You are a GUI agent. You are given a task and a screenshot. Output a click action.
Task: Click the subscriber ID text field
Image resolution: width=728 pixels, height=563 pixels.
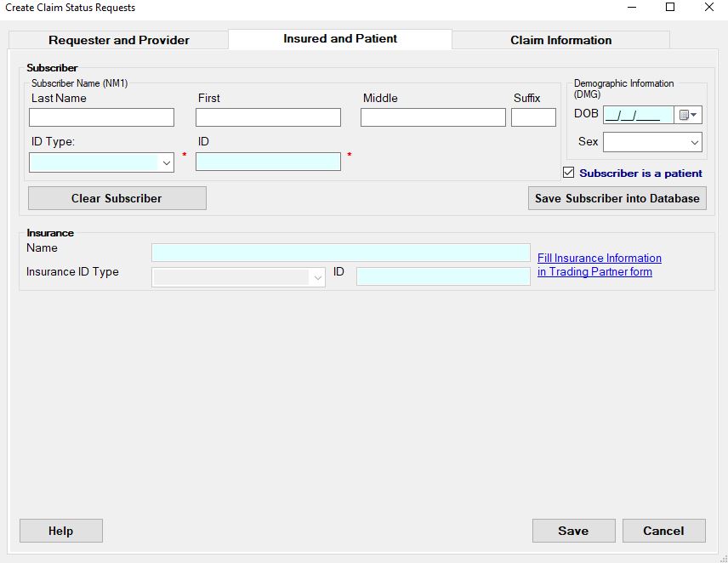(x=268, y=162)
